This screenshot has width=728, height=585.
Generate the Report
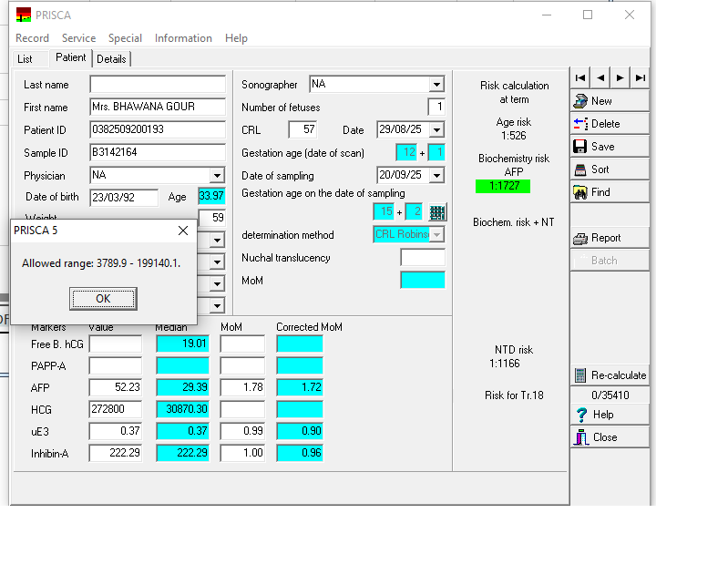click(610, 238)
